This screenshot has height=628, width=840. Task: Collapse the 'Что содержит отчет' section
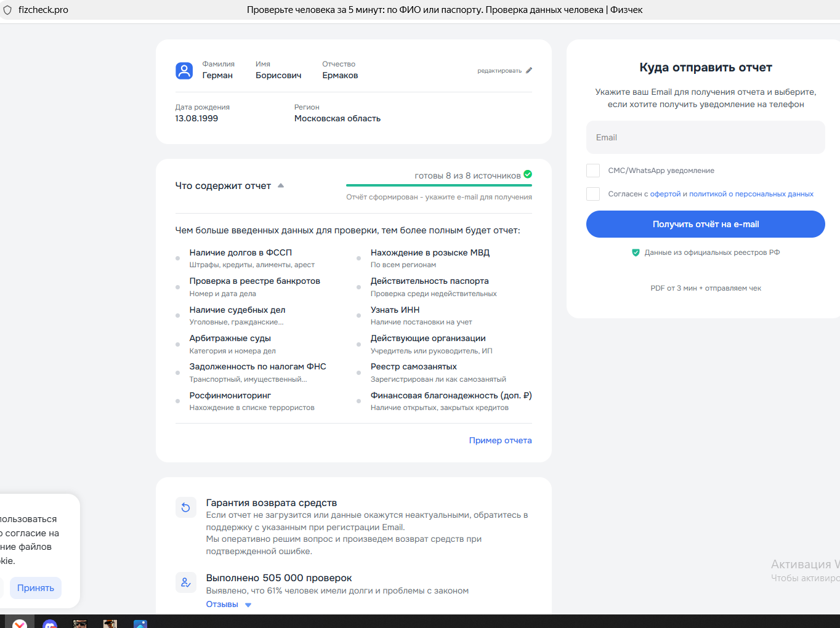pyautogui.click(x=281, y=185)
